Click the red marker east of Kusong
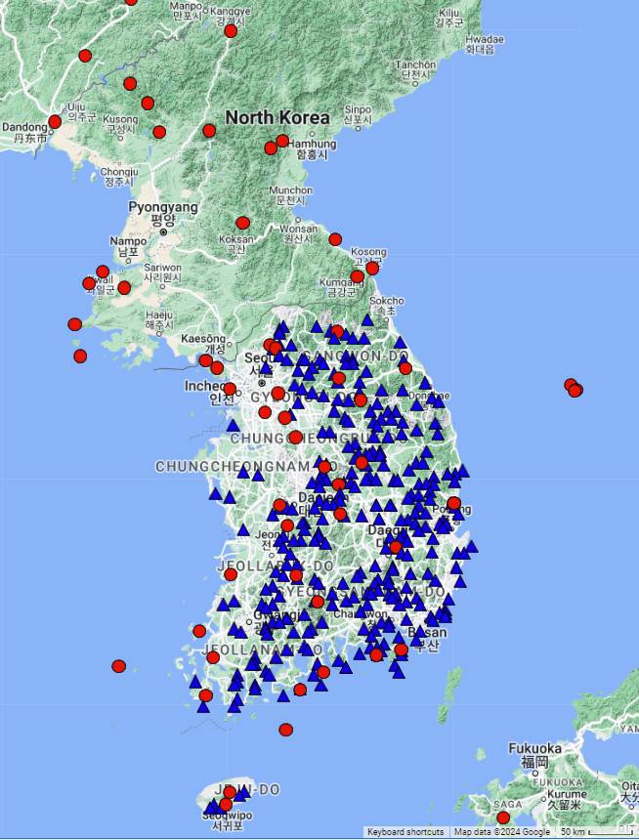 (159, 132)
